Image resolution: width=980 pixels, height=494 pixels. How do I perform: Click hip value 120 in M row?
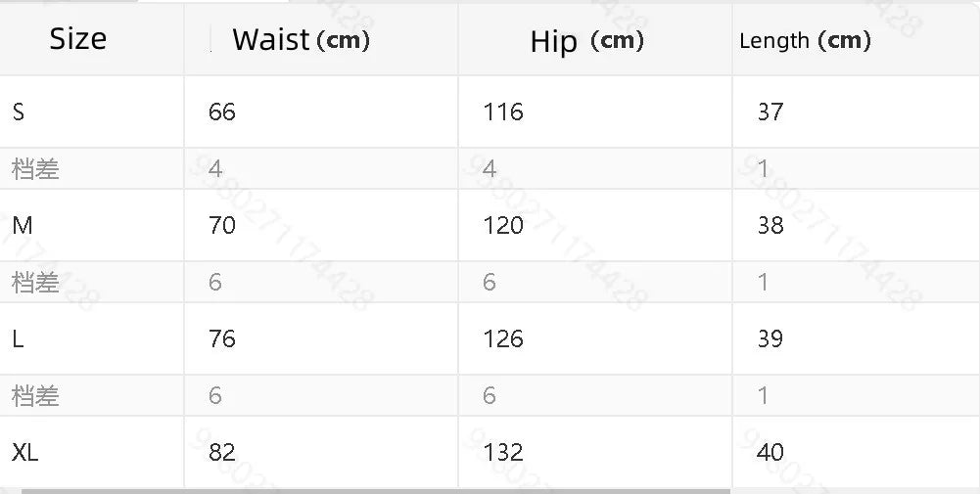[x=503, y=225]
